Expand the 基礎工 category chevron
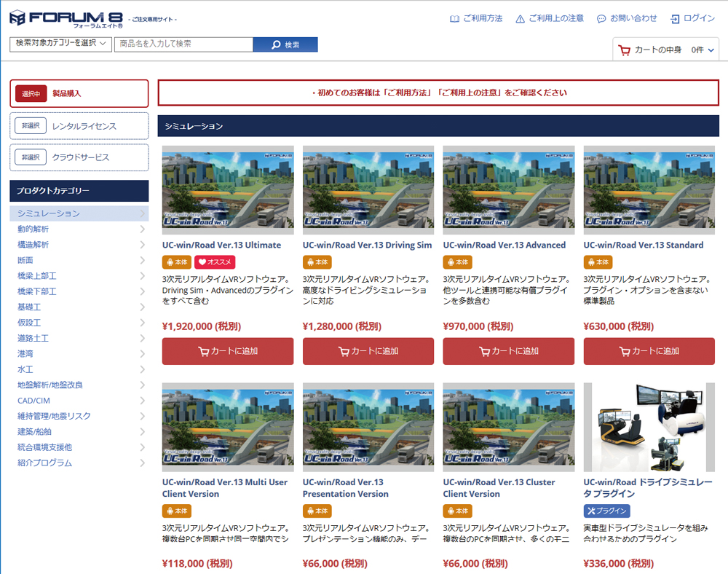The image size is (728, 574). (143, 307)
